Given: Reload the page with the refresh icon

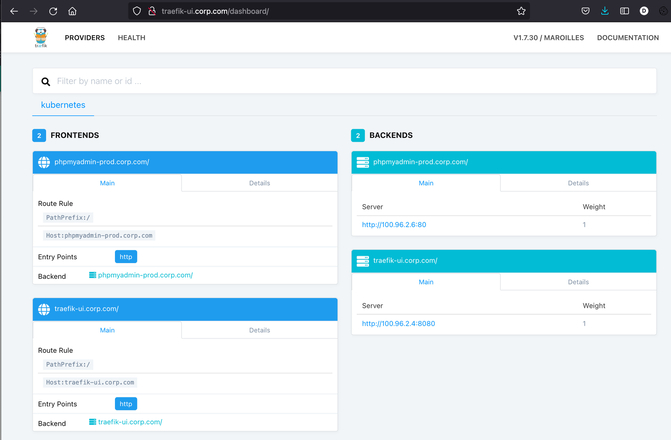Looking at the screenshot, I should 53,11.
